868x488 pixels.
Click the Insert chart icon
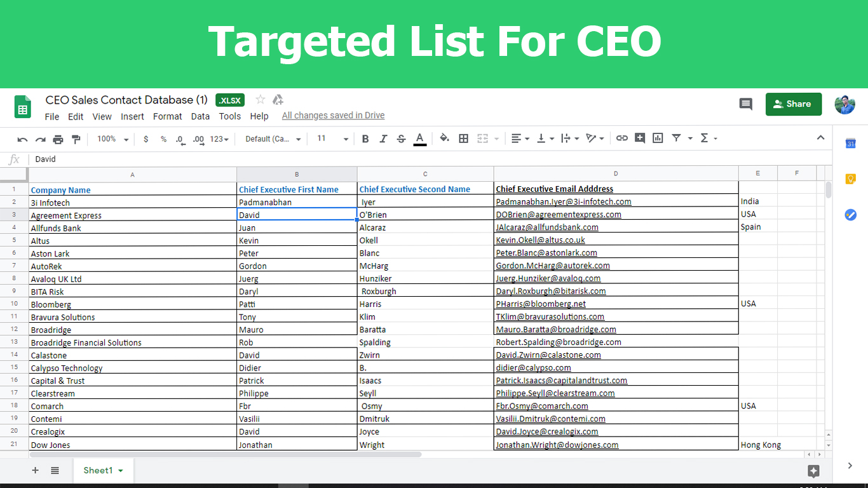pyautogui.click(x=658, y=139)
